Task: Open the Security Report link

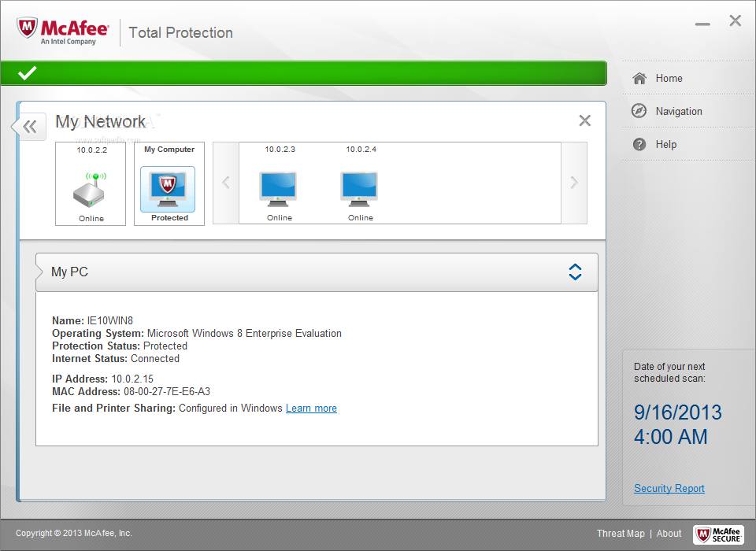Action: (669, 488)
